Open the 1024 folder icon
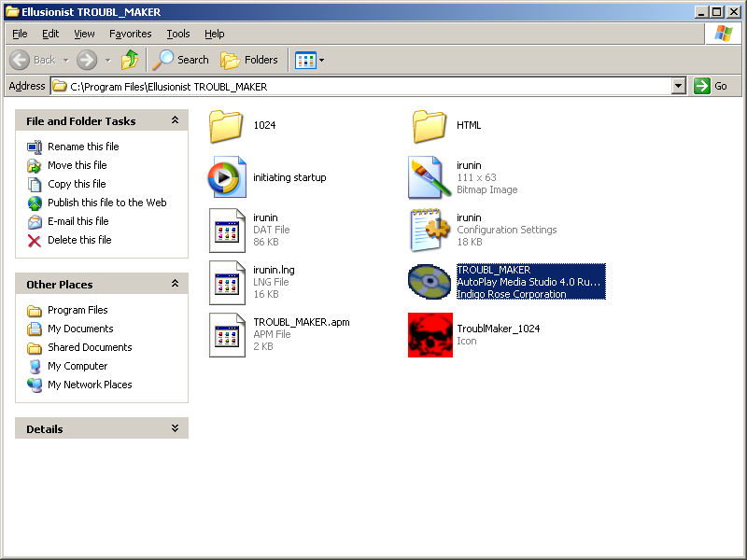The width and height of the screenshot is (747, 560). point(226,126)
